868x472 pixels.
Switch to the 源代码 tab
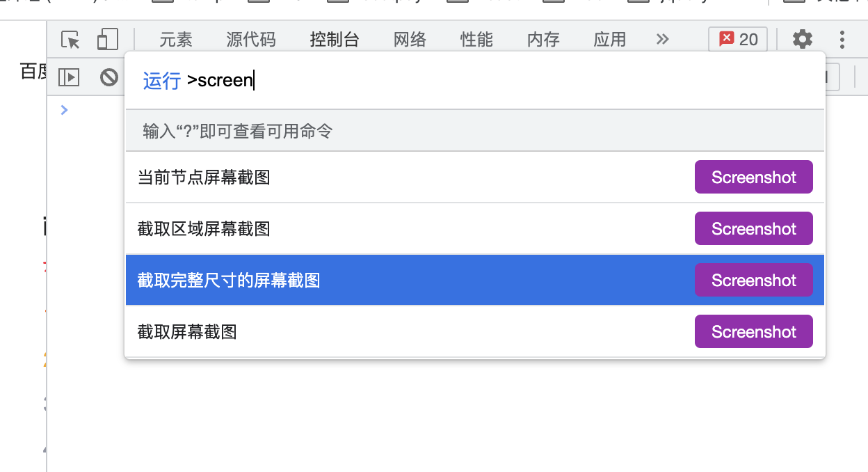click(x=251, y=40)
